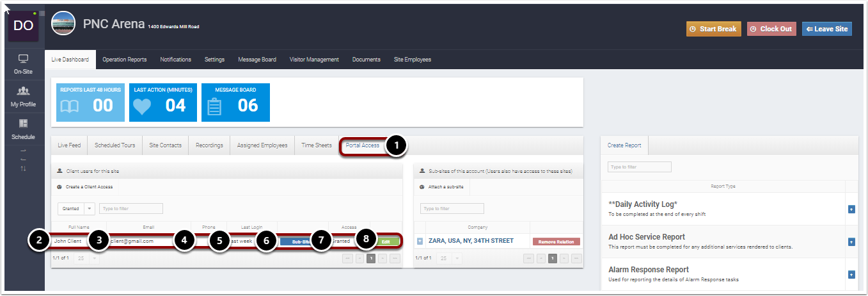Open the Granted filter dropdown
The image size is (868, 296).
pos(76,208)
